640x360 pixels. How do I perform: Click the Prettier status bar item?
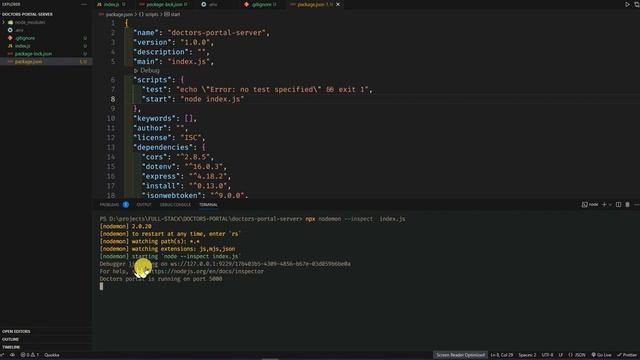coord(627,355)
